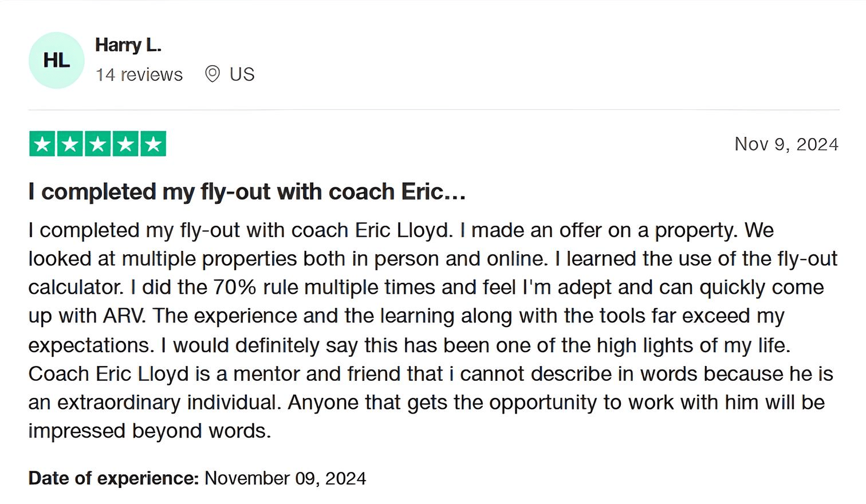Screen dimensions: 866x504
Task: Click the word "expectations" in the review
Action: [x=91, y=345]
